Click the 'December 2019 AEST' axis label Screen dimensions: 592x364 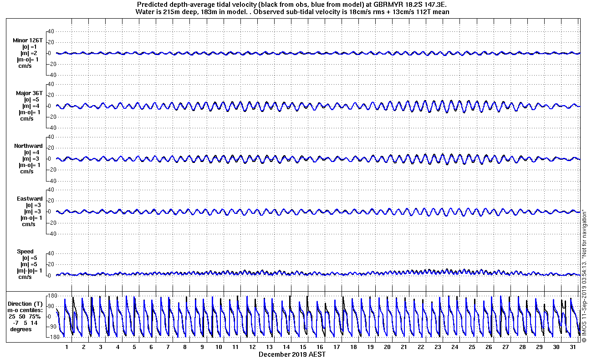tap(292, 354)
